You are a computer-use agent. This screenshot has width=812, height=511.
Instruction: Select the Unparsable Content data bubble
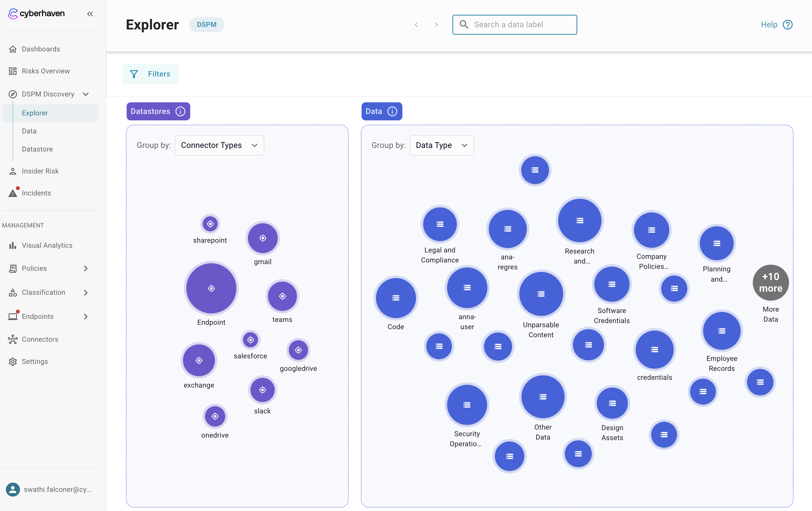541,294
